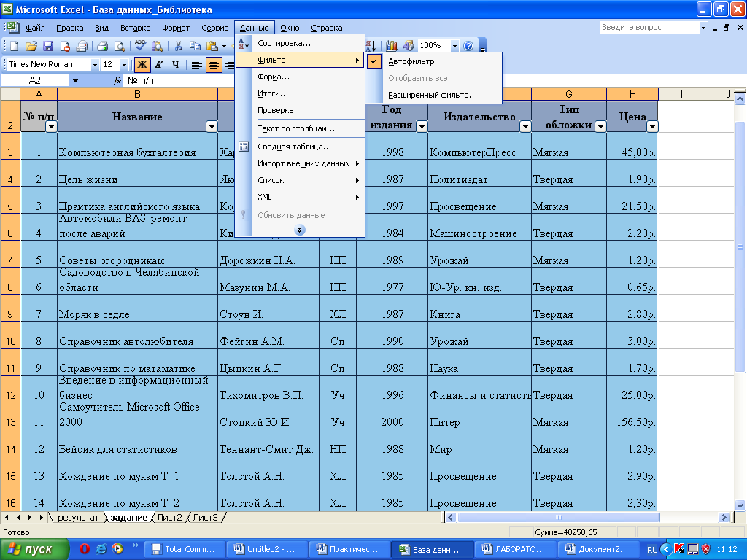Open the font size 12 dropdown

click(x=124, y=65)
